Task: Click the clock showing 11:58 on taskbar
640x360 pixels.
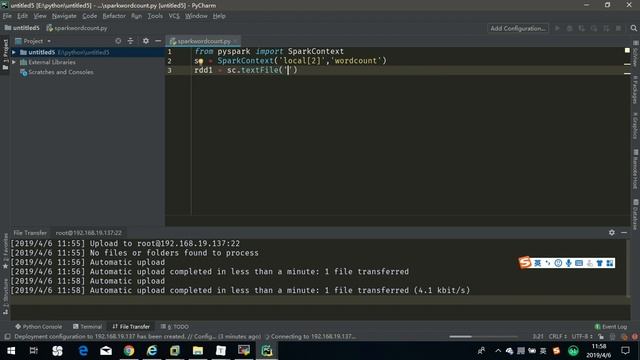Action: click(599, 347)
